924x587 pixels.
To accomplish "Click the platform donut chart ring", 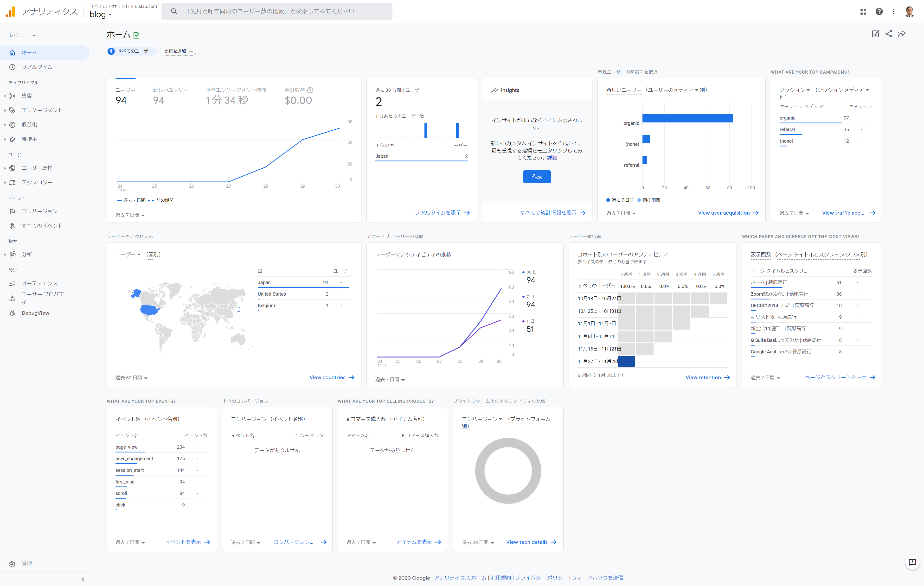I will click(x=479, y=471).
